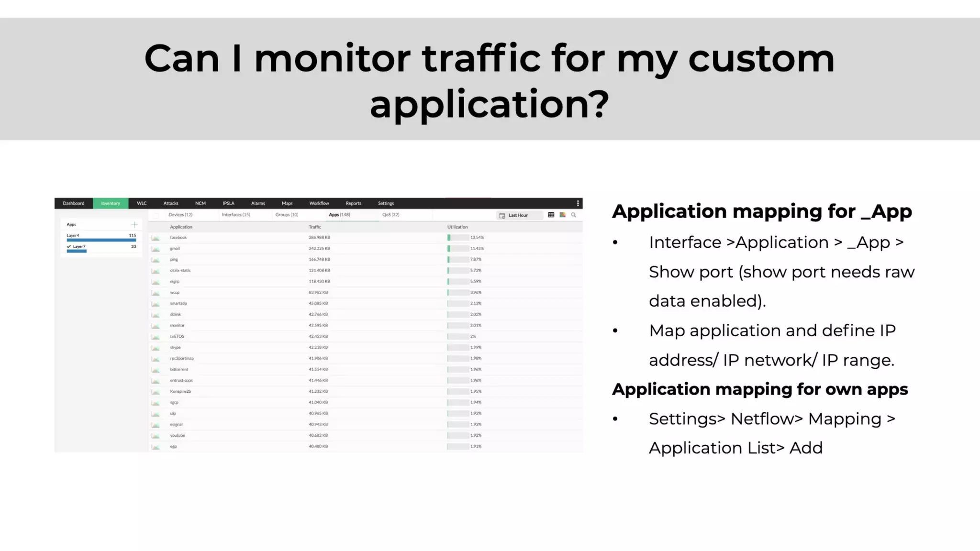Click the ping 7.87% utilization bar

tap(458, 260)
